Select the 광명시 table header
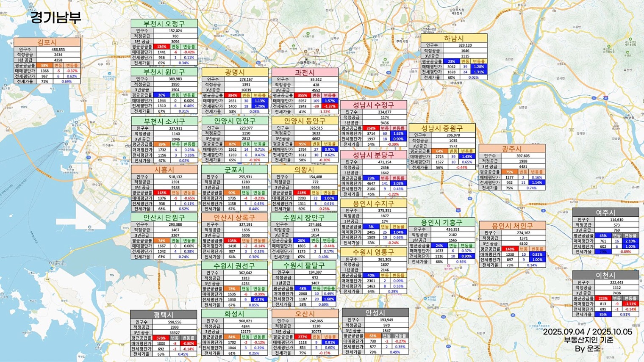This screenshot has width=644, height=362. click(x=235, y=72)
